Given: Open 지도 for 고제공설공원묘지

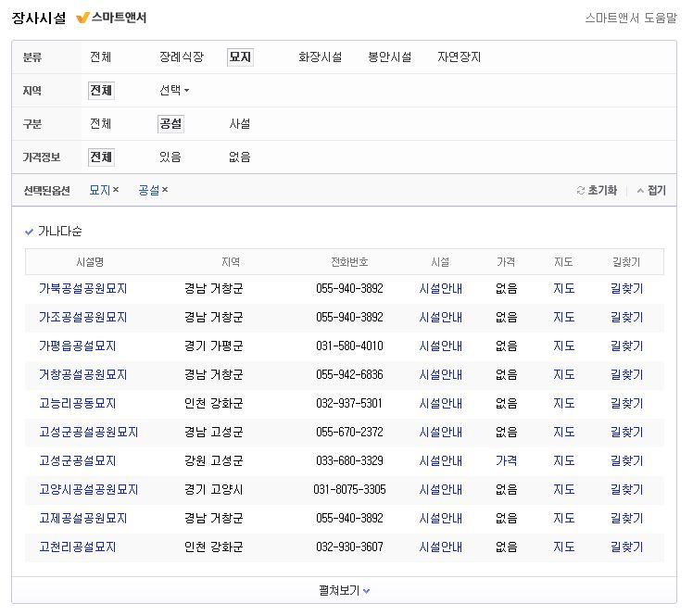Looking at the screenshot, I should pos(564,519).
